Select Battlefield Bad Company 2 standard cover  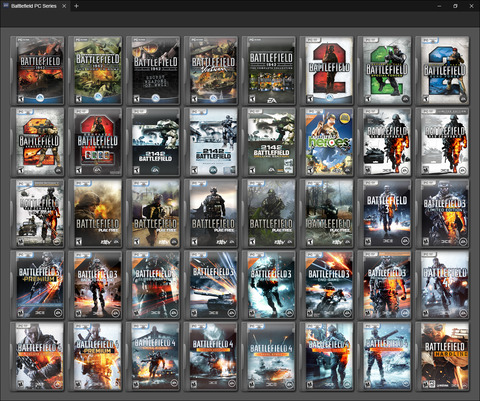click(385, 142)
